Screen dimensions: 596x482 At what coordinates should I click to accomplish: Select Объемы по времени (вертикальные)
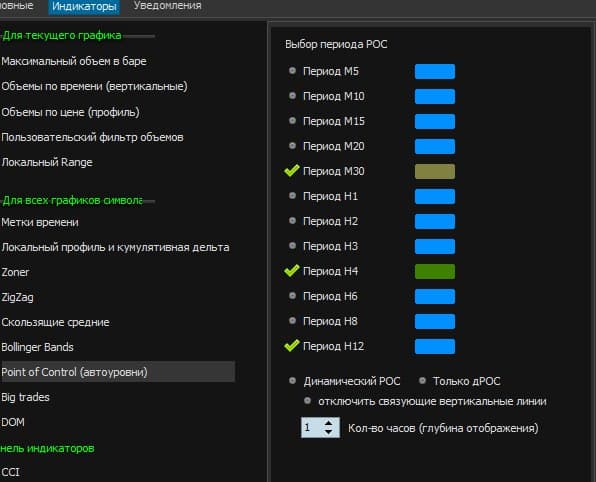(94, 86)
